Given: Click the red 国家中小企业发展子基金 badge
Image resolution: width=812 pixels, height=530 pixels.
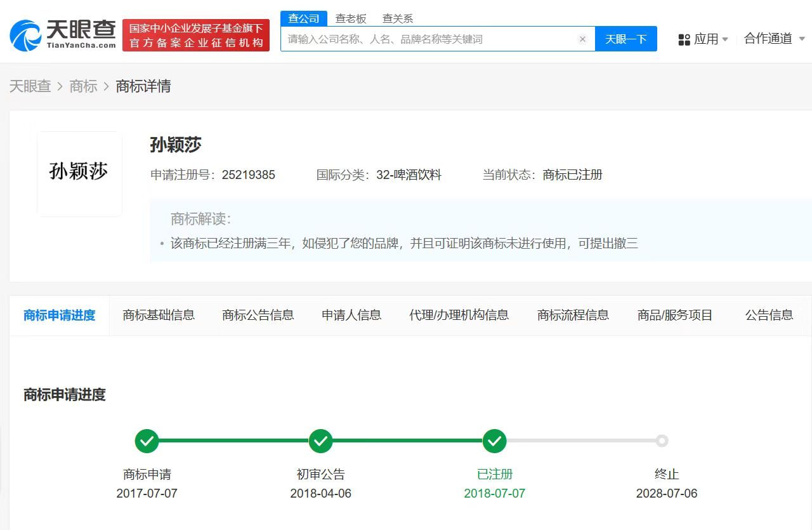Looking at the screenshot, I should coord(195,35).
